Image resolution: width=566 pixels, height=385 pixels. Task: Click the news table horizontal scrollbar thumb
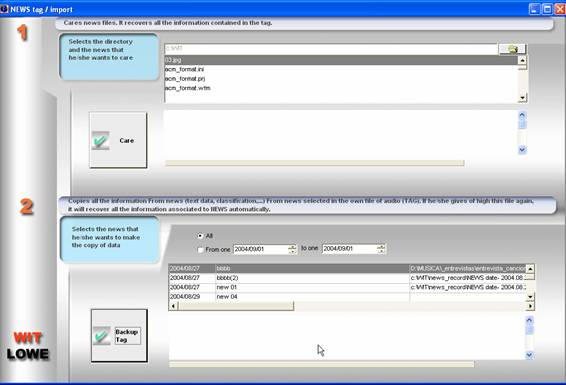pos(236,306)
